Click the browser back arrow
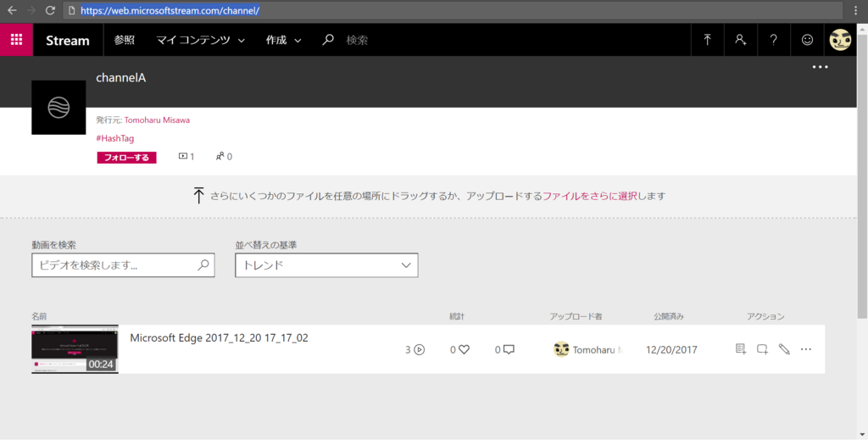This screenshot has width=868, height=440. (x=12, y=10)
